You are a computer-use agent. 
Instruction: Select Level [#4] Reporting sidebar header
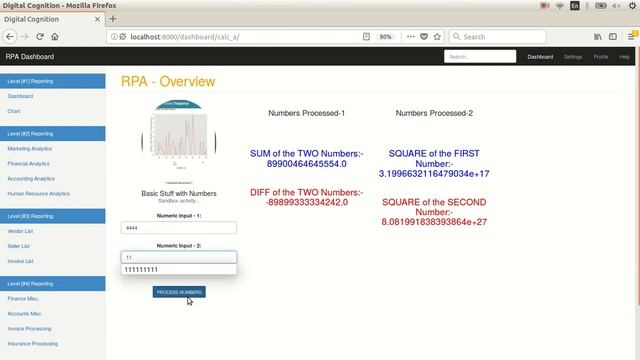click(x=53, y=284)
